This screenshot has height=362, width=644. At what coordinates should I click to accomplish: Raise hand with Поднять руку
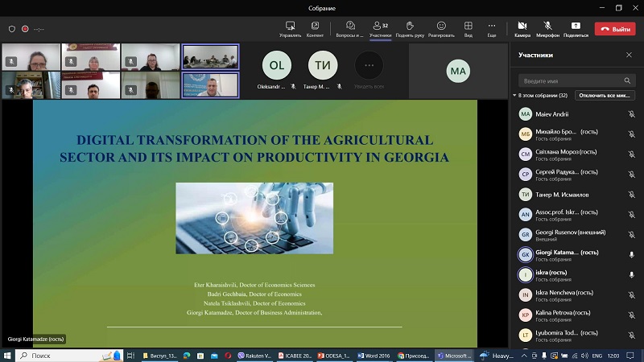pyautogui.click(x=410, y=28)
